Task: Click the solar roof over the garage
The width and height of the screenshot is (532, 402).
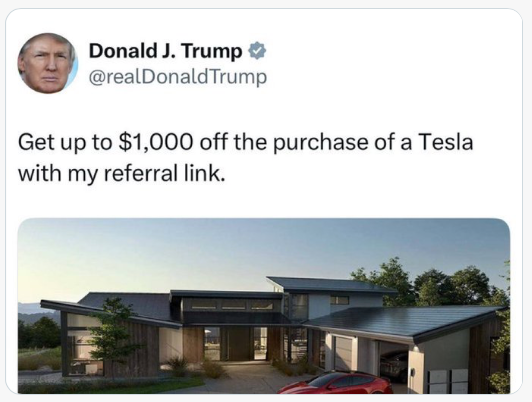Action: point(404,319)
